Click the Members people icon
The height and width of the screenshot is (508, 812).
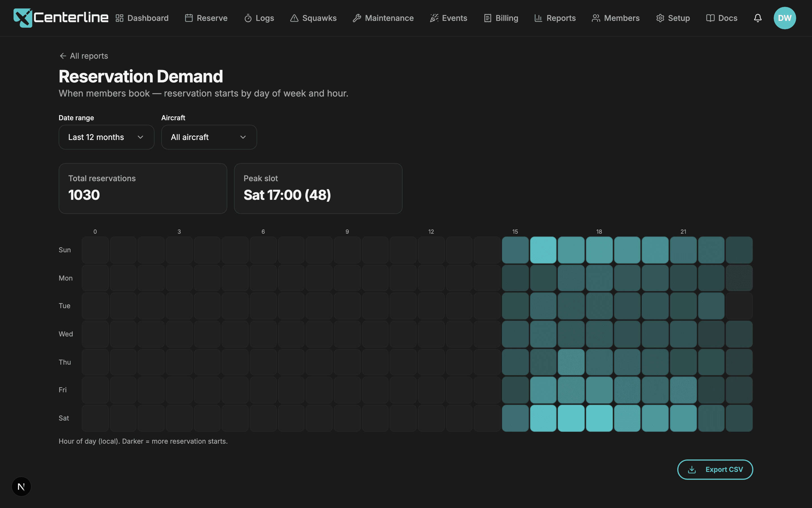596,18
